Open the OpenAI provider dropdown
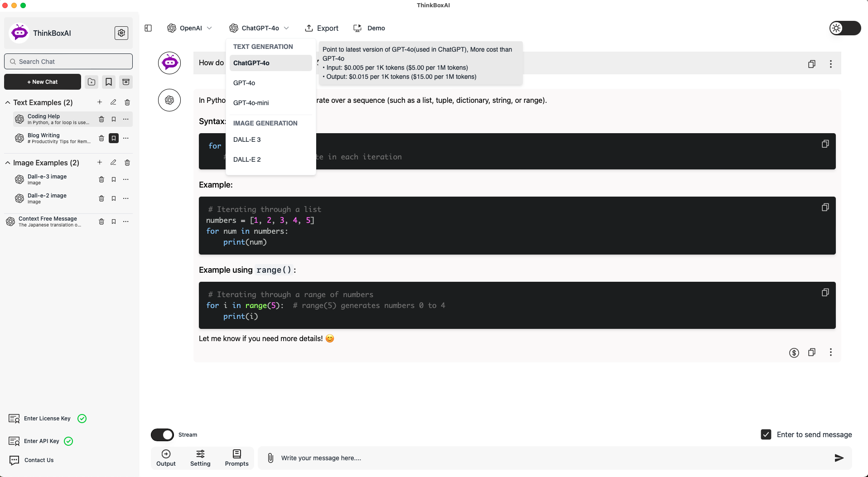The width and height of the screenshot is (868, 477). point(190,28)
